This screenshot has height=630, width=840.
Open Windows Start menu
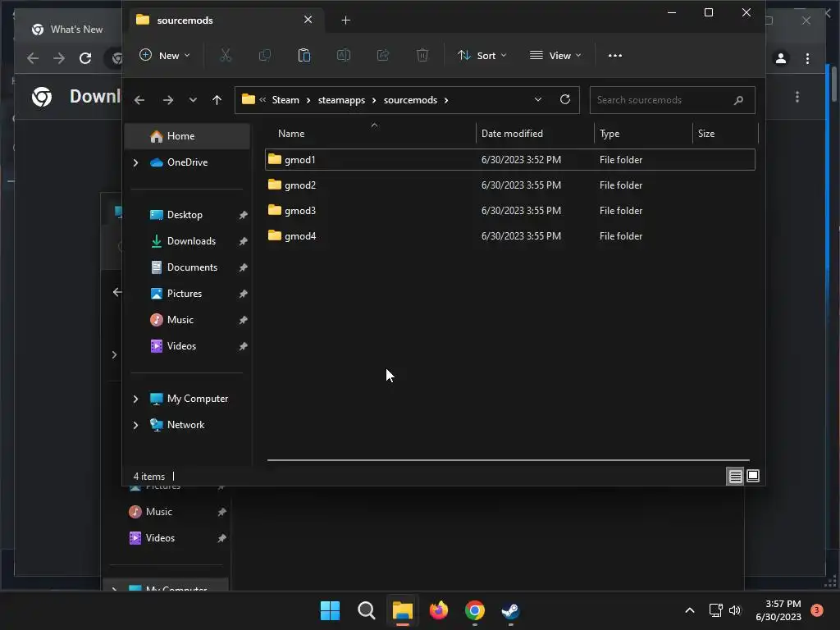[x=330, y=610]
